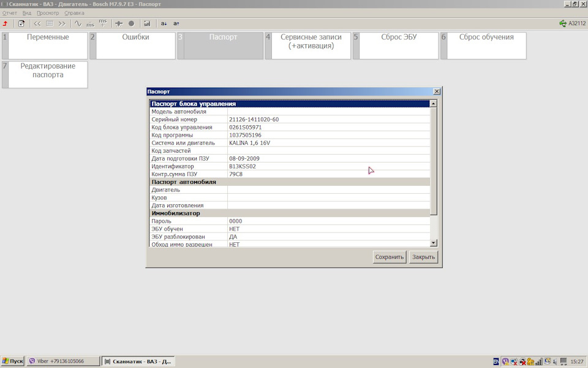
Task: Click the Дата изготовления row label
Action: [178, 205]
